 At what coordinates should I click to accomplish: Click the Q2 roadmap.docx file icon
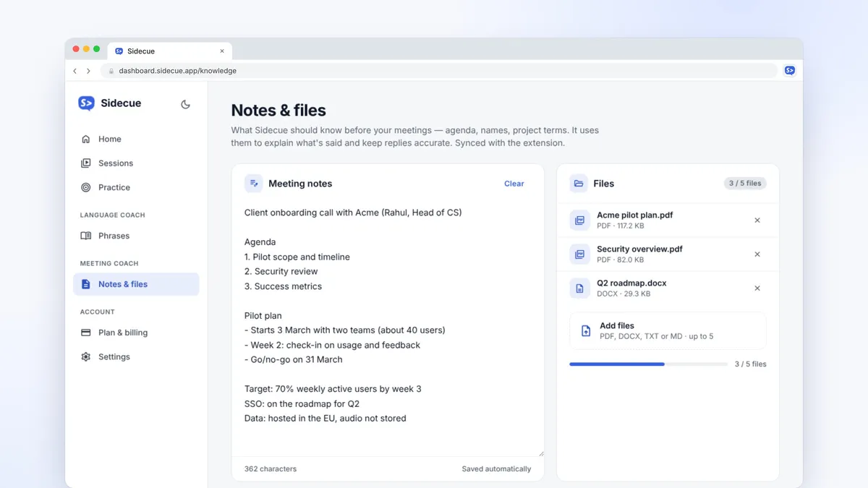580,288
